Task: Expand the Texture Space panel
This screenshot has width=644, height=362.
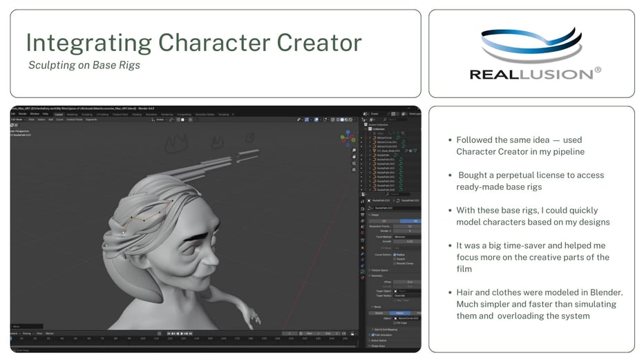Action: pyautogui.click(x=379, y=270)
